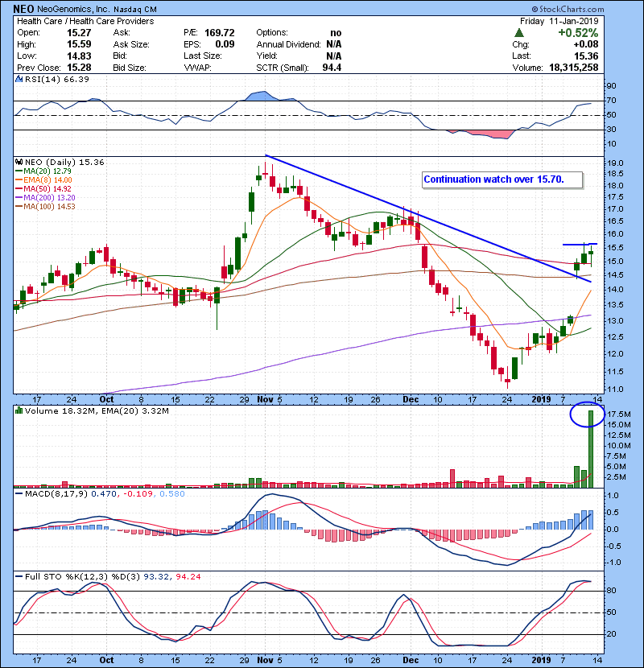Screen dimensions: 644x668
Task: Click the NEO ticker symbol in header
Action: click(23, 9)
